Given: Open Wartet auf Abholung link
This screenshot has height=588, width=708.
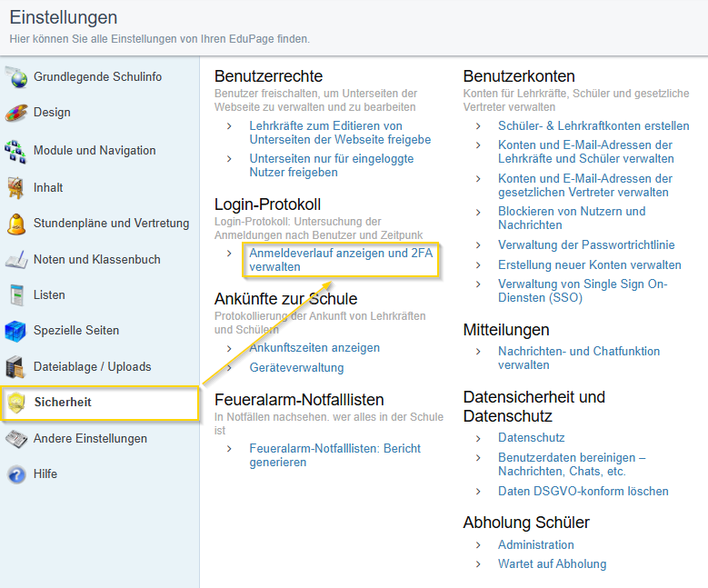Looking at the screenshot, I should click(x=552, y=563).
